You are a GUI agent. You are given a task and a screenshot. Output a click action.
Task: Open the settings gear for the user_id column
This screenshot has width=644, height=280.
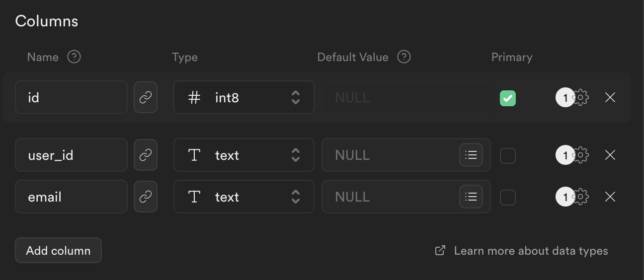point(581,155)
